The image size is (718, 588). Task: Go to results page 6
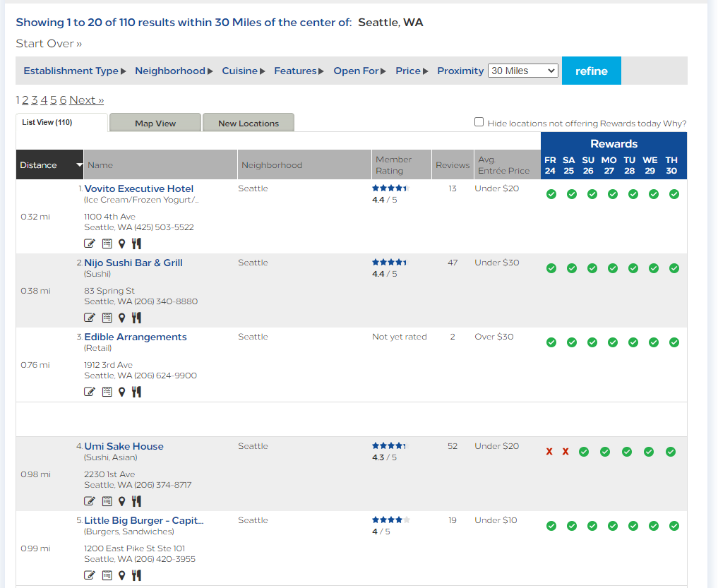64,100
